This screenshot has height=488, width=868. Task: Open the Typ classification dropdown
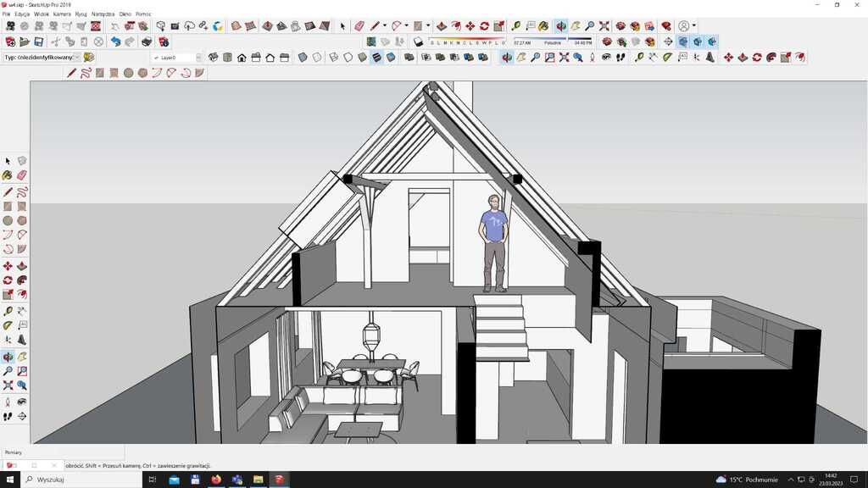[x=76, y=58]
